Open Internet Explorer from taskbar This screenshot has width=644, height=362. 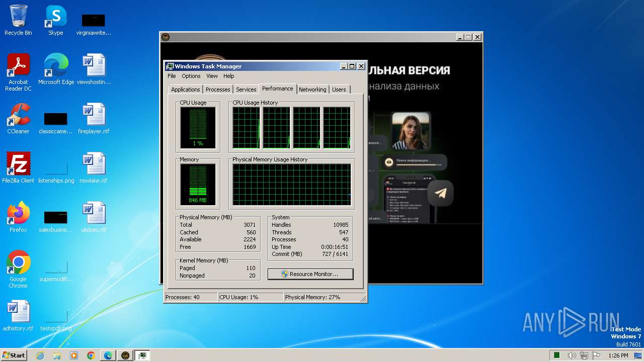coord(40,355)
